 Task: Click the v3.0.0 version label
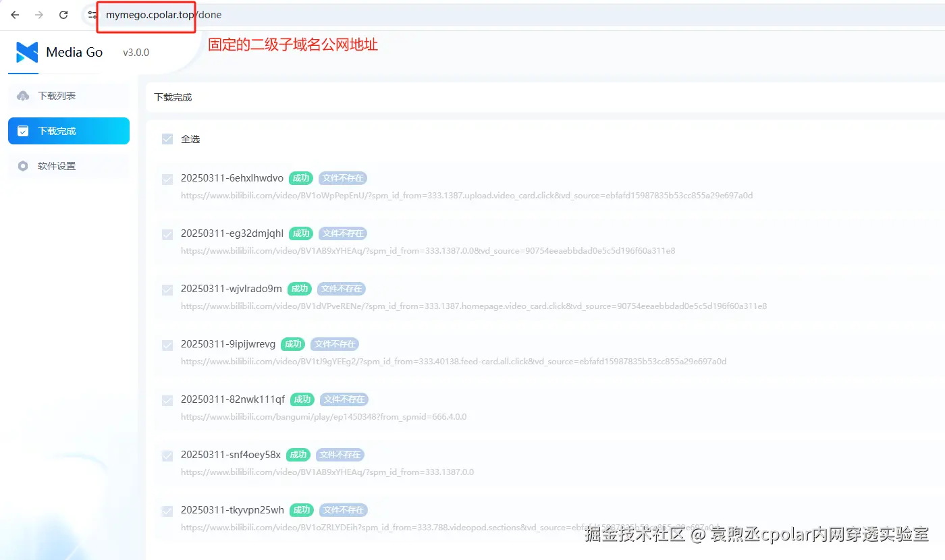pos(136,53)
